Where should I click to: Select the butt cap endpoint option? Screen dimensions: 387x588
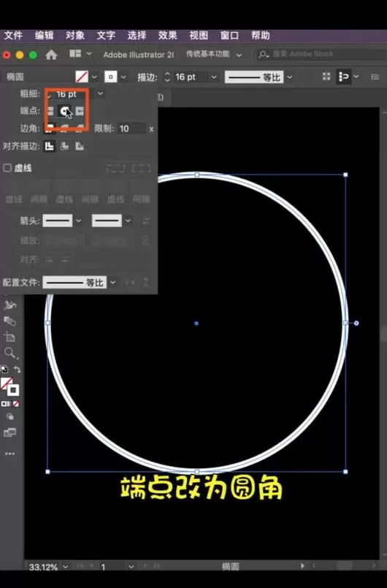point(50,111)
